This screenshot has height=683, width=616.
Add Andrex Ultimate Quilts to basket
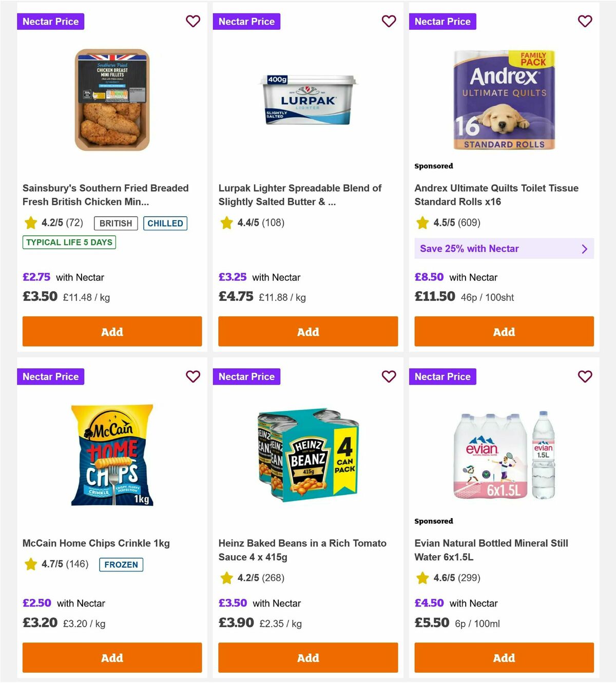(x=504, y=332)
